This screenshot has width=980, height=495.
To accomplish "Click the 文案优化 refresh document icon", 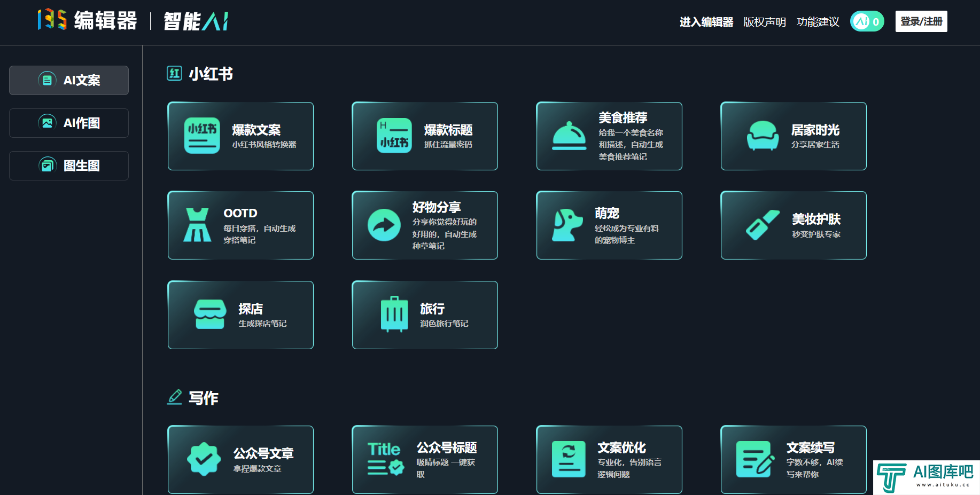I will point(569,459).
